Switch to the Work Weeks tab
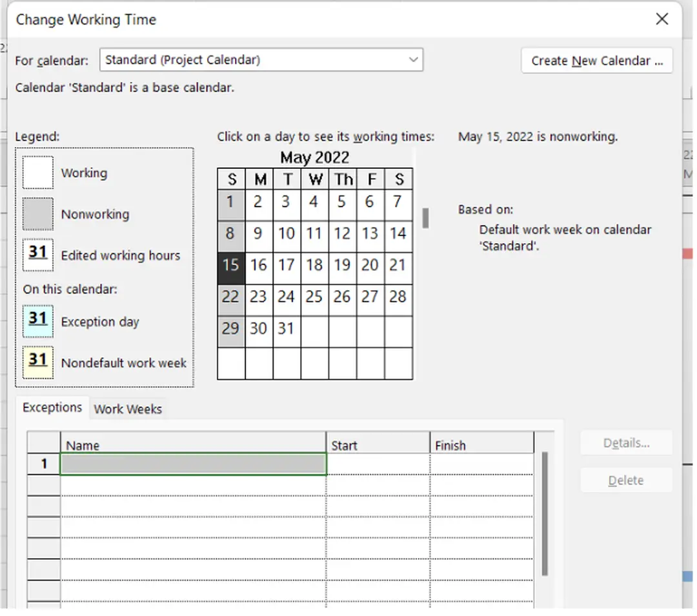This screenshot has width=697, height=616. pyautogui.click(x=127, y=408)
